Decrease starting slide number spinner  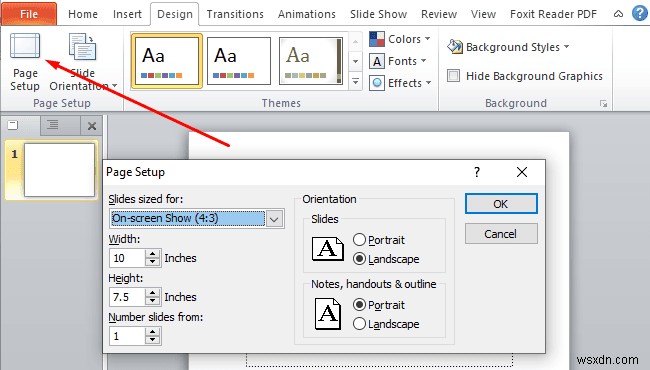click(x=153, y=340)
